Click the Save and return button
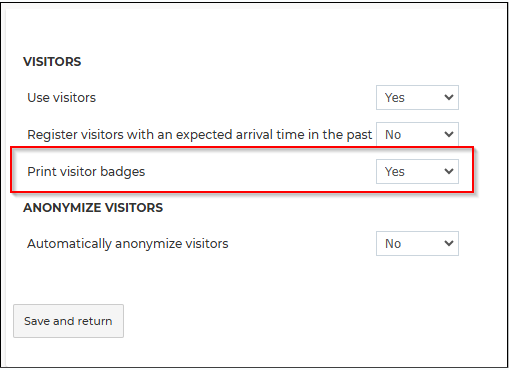 click(68, 321)
